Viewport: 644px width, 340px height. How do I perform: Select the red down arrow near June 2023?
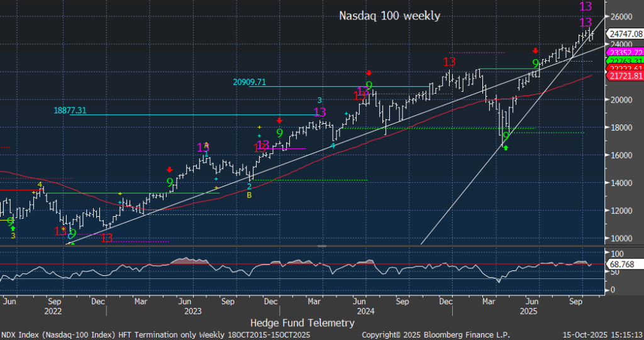point(170,170)
